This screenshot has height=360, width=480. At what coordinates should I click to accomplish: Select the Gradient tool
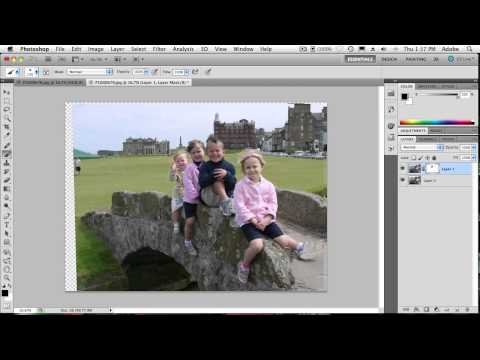point(6,189)
